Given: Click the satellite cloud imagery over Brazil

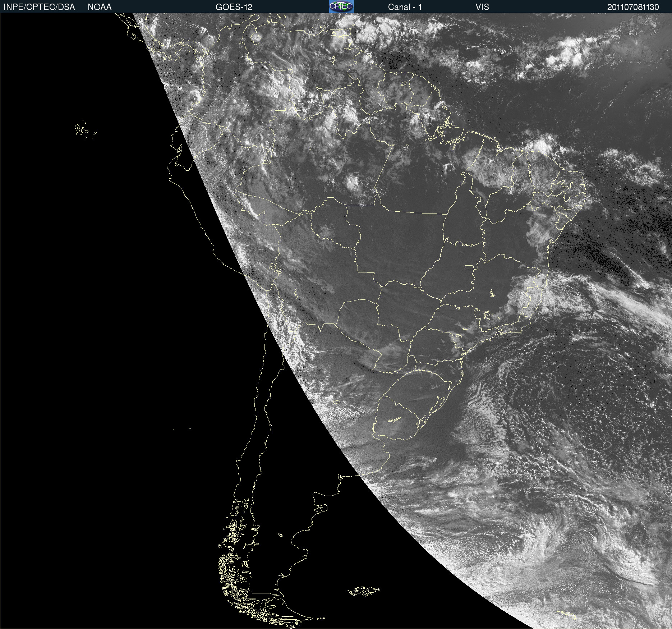Looking at the screenshot, I should [336, 321].
